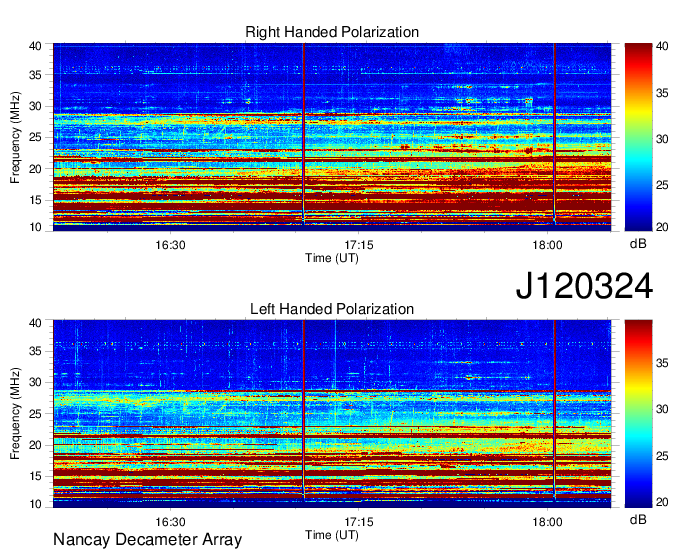Click the 20 label on lower colorbar
The width and height of the screenshot is (680, 552).
tap(662, 502)
